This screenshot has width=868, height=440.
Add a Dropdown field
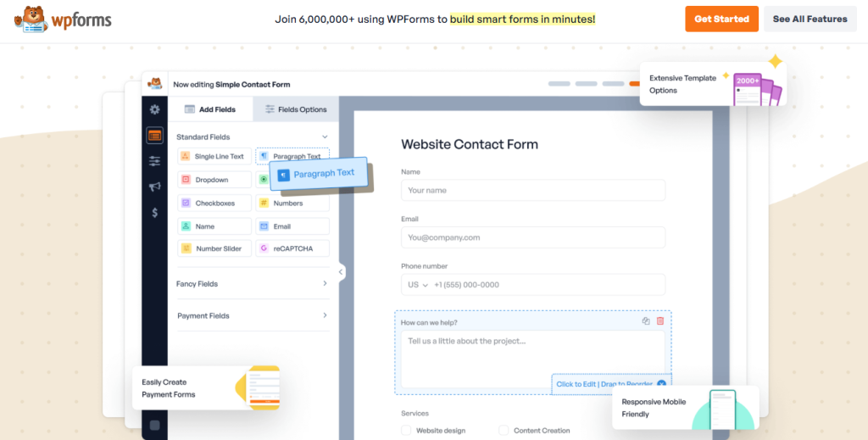pyautogui.click(x=214, y=180)
